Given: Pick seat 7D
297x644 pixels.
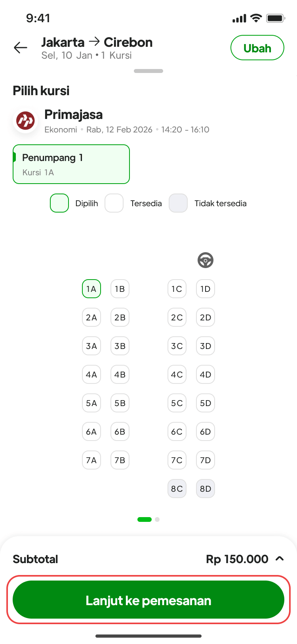Looking at the screenshot, I should [206, 460].
